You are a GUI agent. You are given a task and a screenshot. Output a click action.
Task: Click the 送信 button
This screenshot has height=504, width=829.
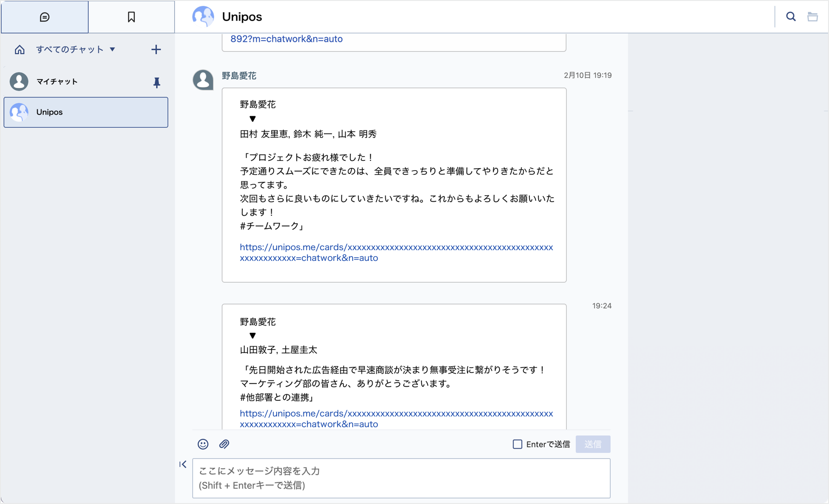[593, 444]
